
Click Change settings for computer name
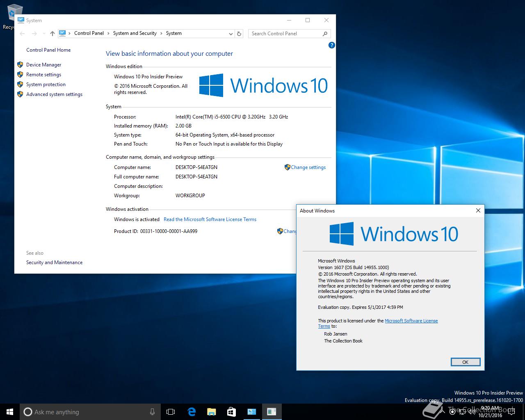point(308,167)
